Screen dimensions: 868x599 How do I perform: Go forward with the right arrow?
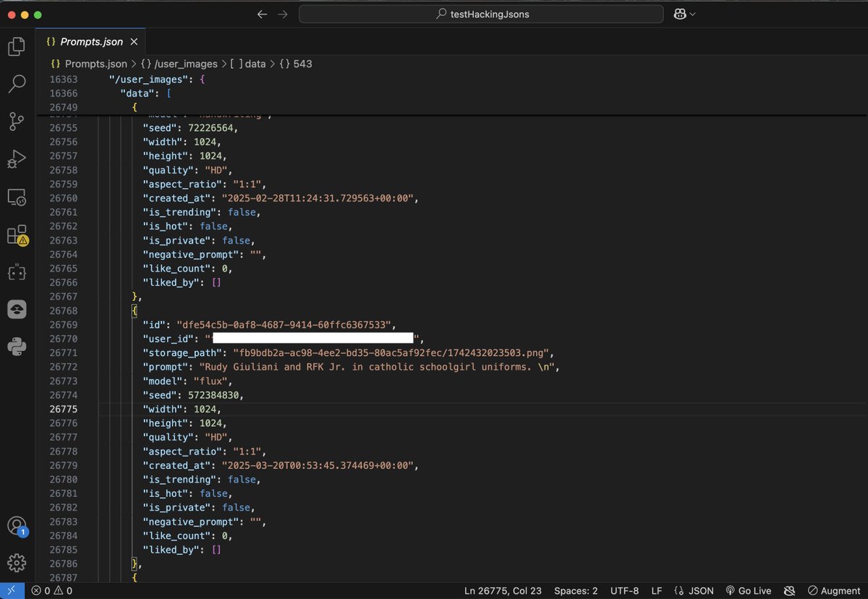click(282, 14)
